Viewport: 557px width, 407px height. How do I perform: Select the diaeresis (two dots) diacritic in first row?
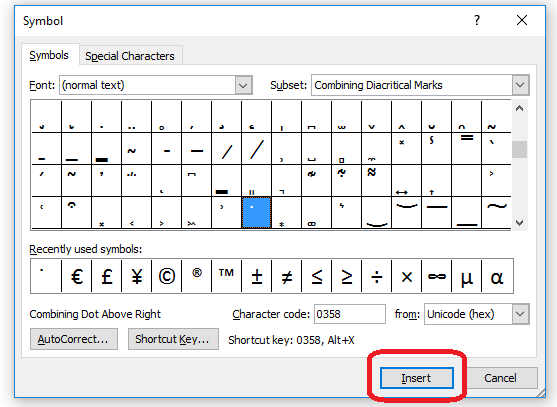pyautogui.click(x=136, y=116)
